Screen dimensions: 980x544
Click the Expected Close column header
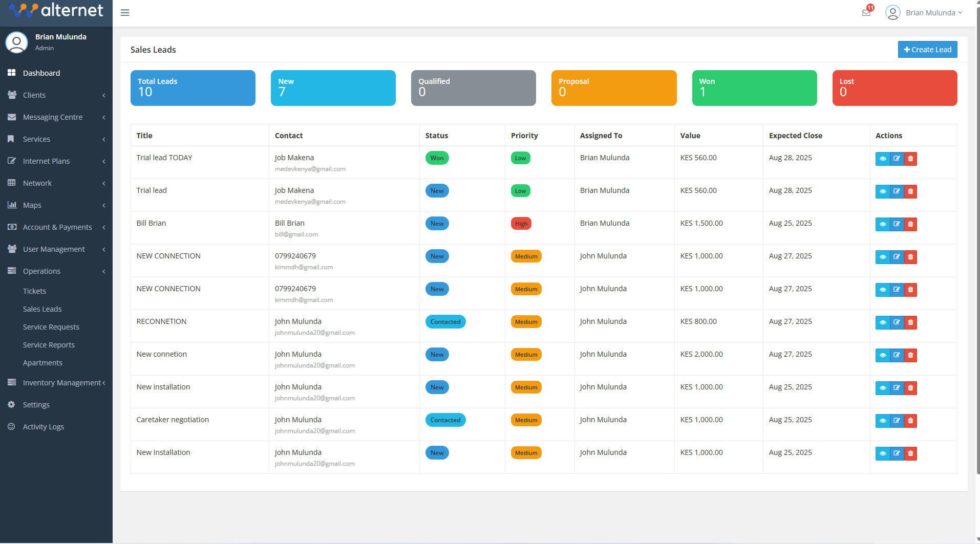(x=795, y=136)
